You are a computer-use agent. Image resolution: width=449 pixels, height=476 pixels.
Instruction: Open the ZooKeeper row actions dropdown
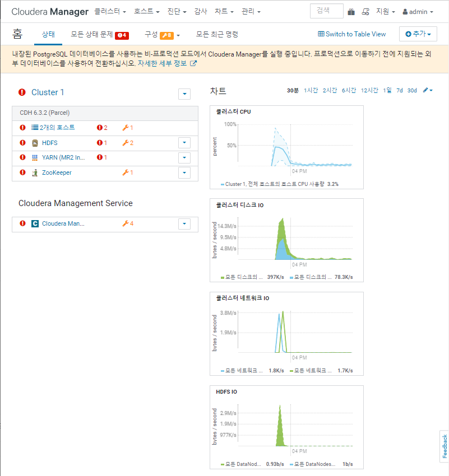pyautogui.click(x=184, y=172)
